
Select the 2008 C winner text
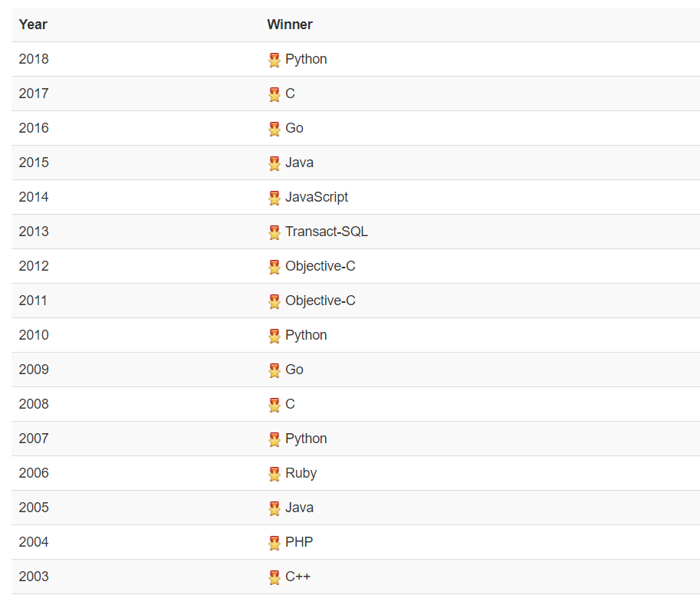pyautogui.click(x=290, y=404)
